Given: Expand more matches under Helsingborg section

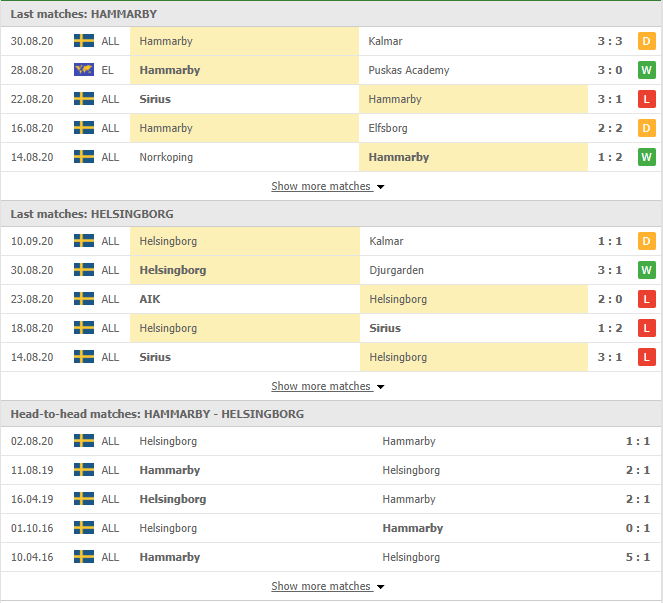Looking at the screenshot, I should coord(328,386).
